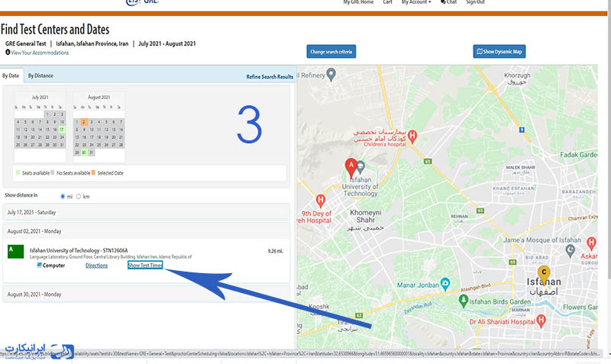The width and height of the screenshot is (611, 364).
Task: Switch to the By Date tab
Action: click(x=11, y=76)
